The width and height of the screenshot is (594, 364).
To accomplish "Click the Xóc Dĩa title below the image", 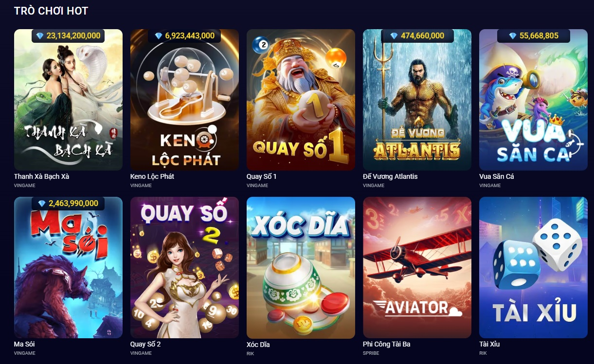I will pos(258,345).
